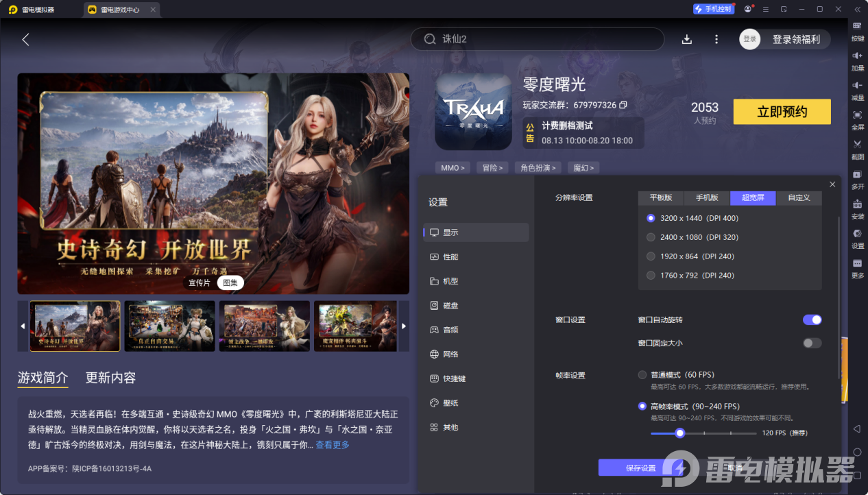Switch gallery to 宣传片

click(200, 282)
